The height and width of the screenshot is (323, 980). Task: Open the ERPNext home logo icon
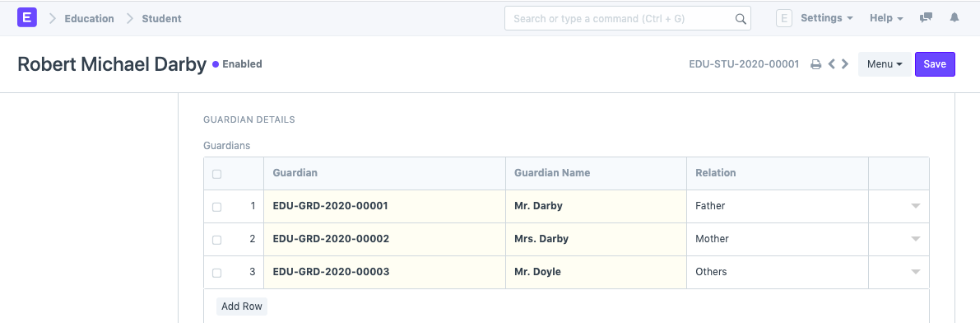(27, 17)
